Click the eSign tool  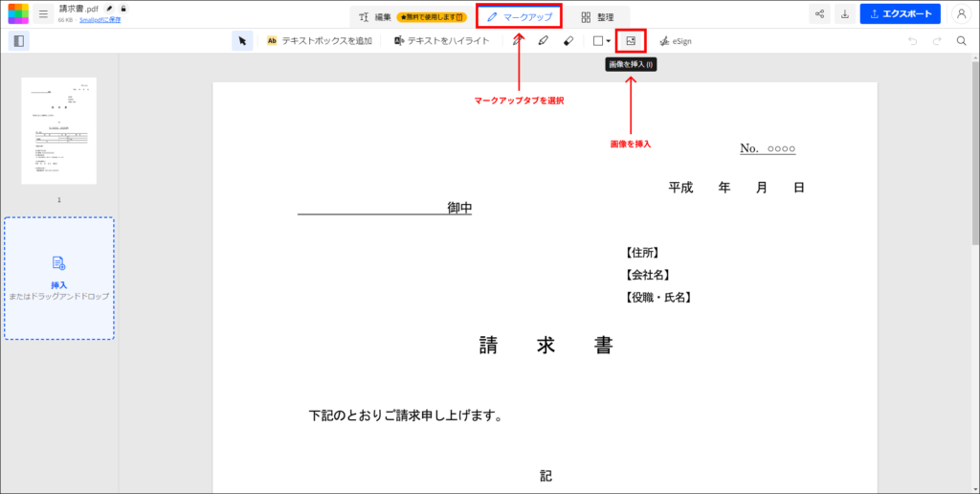(676, 41)
